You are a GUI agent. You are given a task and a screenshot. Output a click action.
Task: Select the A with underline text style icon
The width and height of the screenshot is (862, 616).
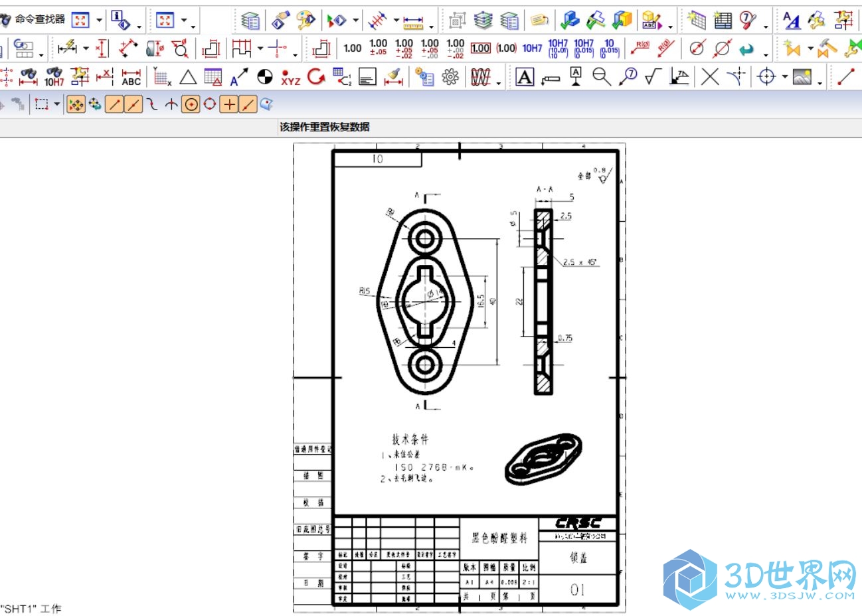[792, 21]
